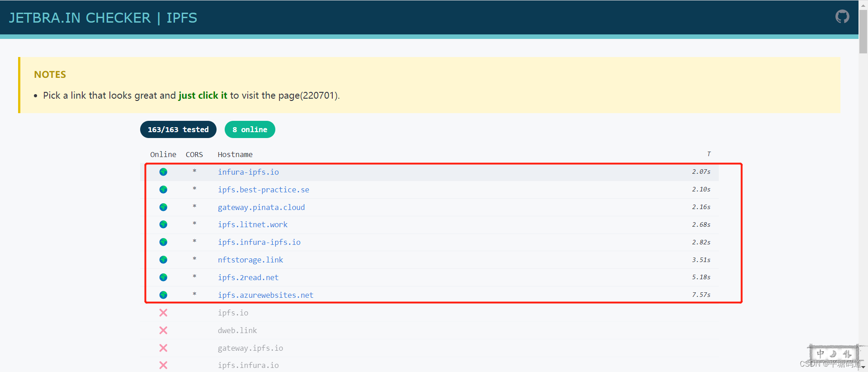Viewport: 868px width, 372px height.
Task: Open gateway.pinata.cloud link
Action: click(x=261, y=207)
